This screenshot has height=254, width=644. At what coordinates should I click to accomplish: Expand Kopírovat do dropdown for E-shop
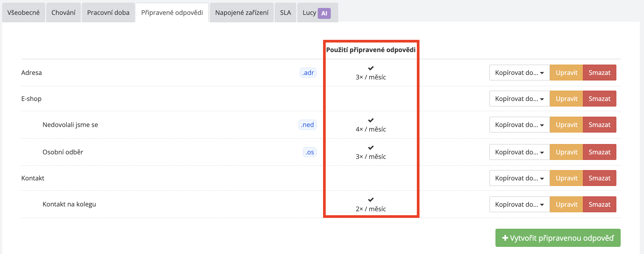coord(519,99)
